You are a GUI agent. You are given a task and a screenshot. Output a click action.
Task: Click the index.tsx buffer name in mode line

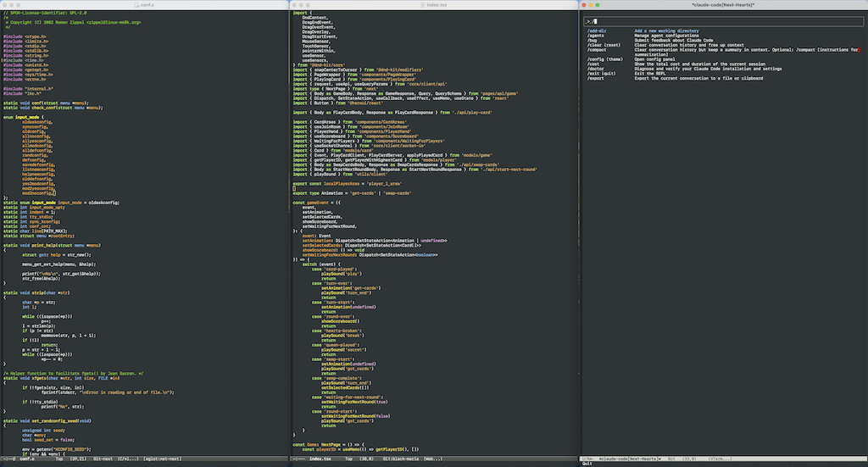coord(320,459)
